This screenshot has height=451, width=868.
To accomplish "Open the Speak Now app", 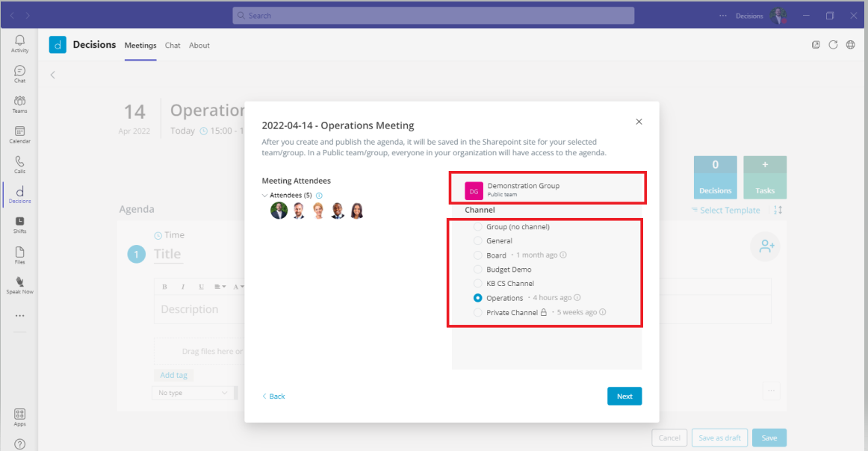I will (x=19, y=285).
